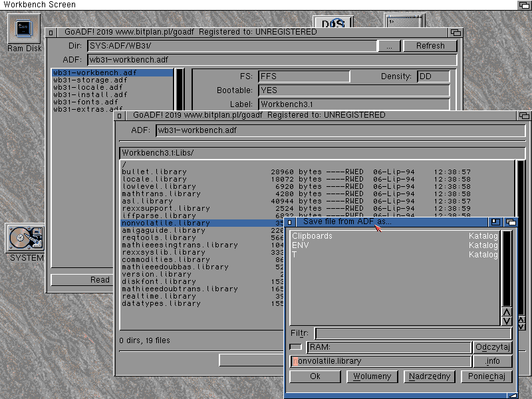The width and height of the screenshot is (532, 399).
Task: Select commodities.library row
Action: [202, 259]
